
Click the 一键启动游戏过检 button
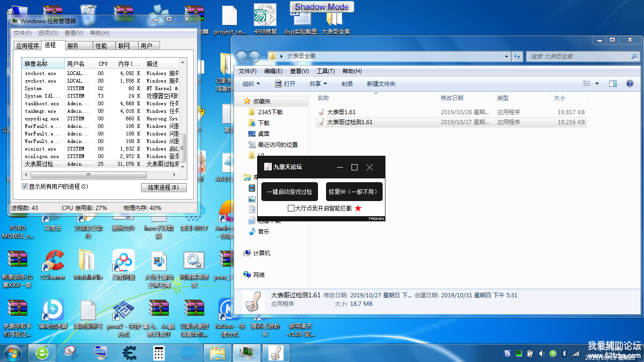pos(289,192)
